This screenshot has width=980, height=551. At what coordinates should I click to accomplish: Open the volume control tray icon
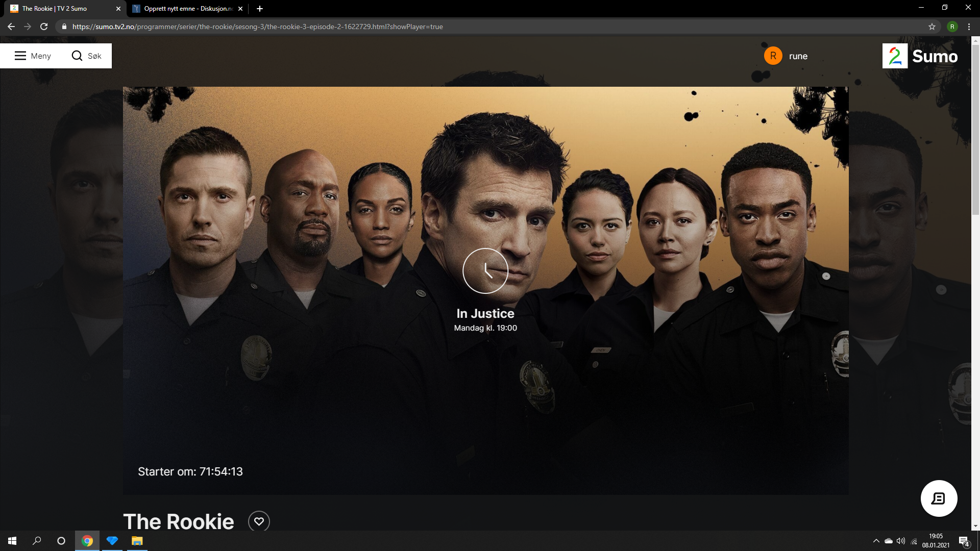coord(901,541)
